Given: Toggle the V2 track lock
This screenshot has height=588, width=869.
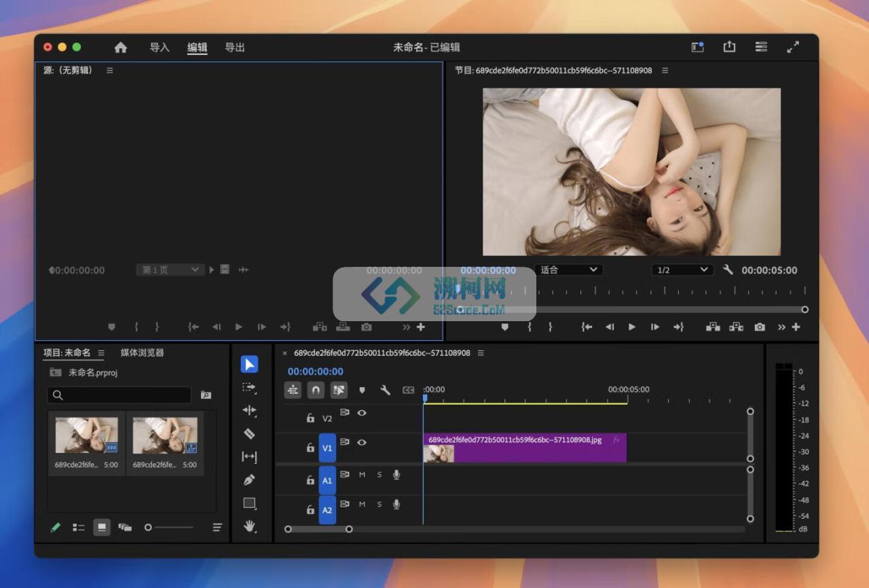Looking at the screenshot, I should [x=310, y=418].
